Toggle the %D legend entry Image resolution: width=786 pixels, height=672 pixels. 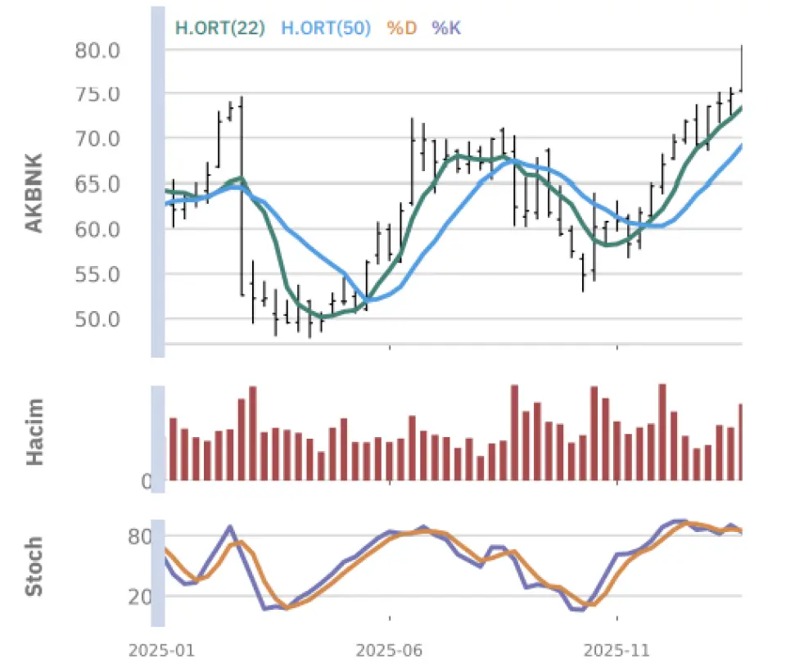tap(401, 28)
